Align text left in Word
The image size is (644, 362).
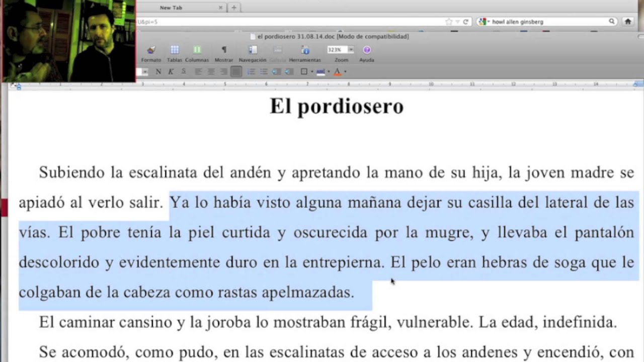[x=199, y=71]
